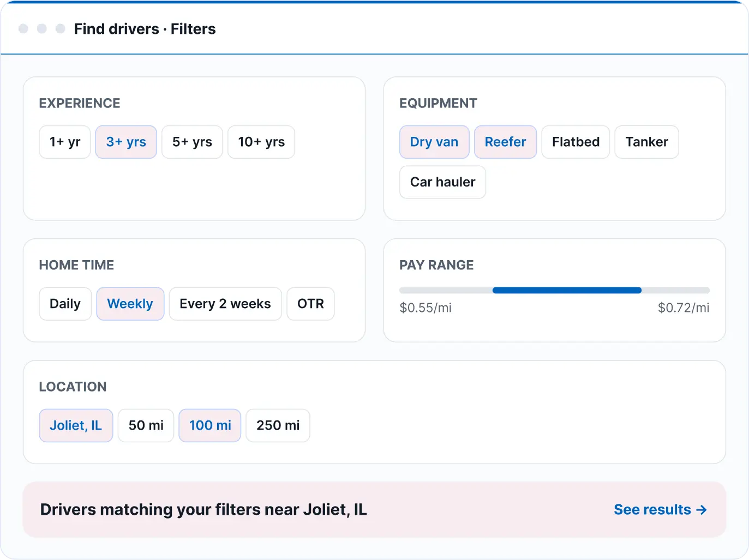Click the HOME TIME section heading
749x560 pixels.
pyautogui.click(x=76, y=265)
